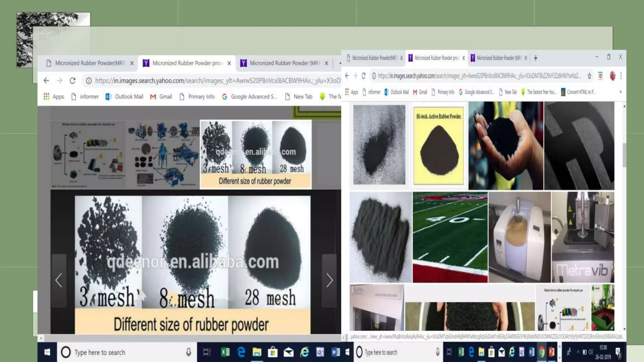The image size is (644, 362).
Task: Click Gmail bookmark in left bookmarks bar
Action: point(161,96)
